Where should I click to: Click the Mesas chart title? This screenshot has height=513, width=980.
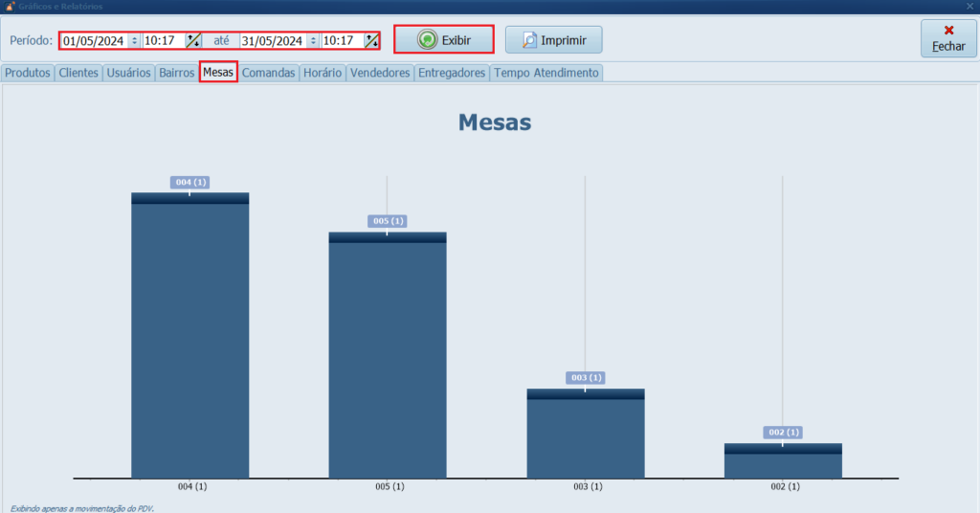click(495, 122)
